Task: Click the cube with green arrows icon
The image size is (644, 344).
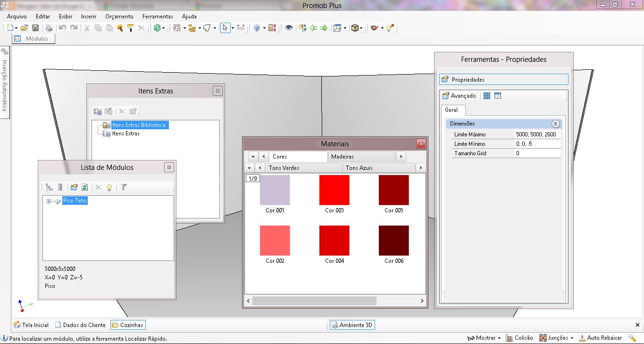Action: point(302,28)
